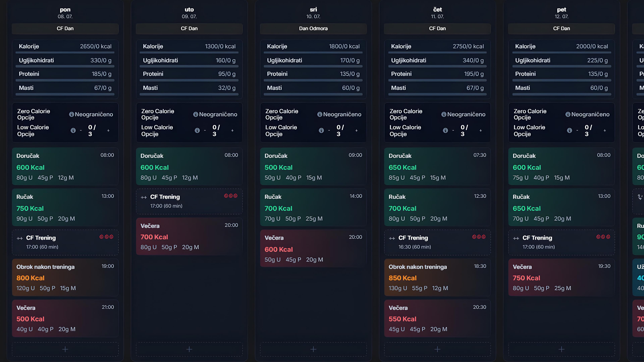The height and width of the screenshot is (362, 644).
Task: Click the CF Dan day type for uto
Action: click(x=189, y=28)
